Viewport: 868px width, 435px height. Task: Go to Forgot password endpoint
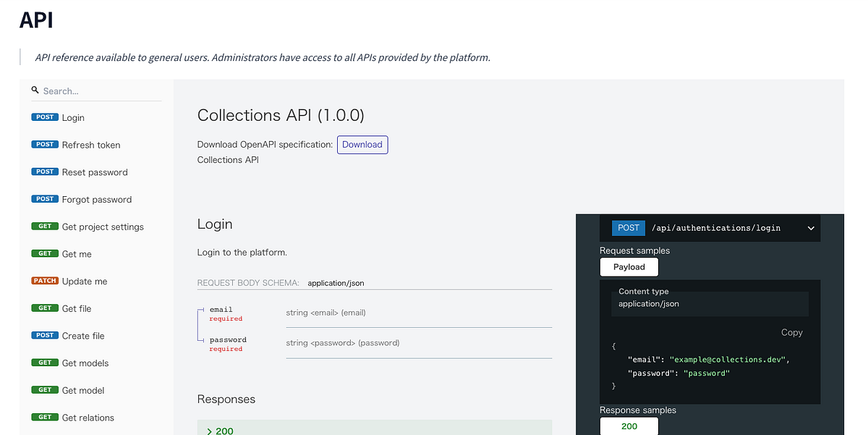coord(97,200)
